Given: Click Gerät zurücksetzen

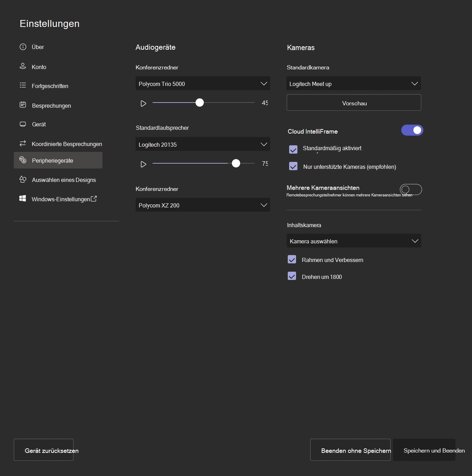Looking at the screenshot, I should [x=44, y=450].
